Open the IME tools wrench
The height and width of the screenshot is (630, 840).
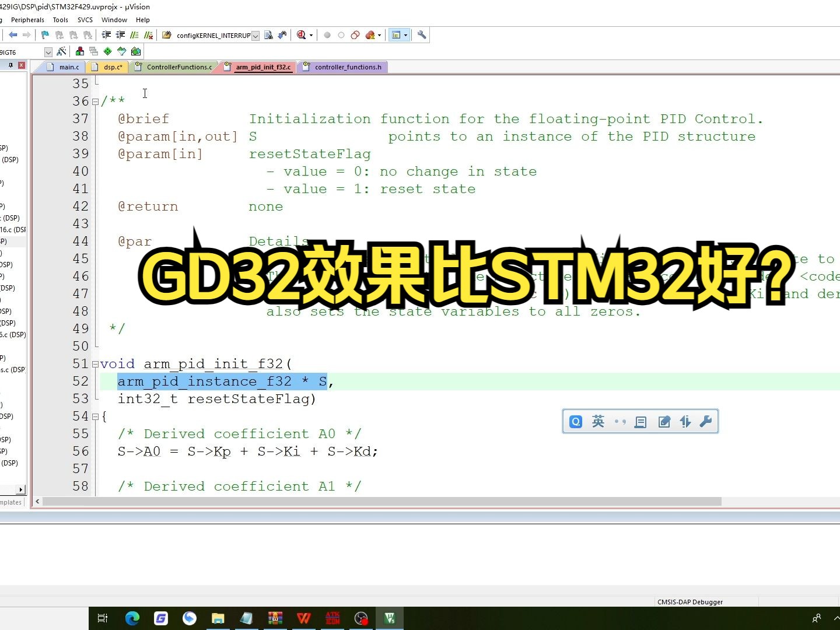[x=705, y=422]
